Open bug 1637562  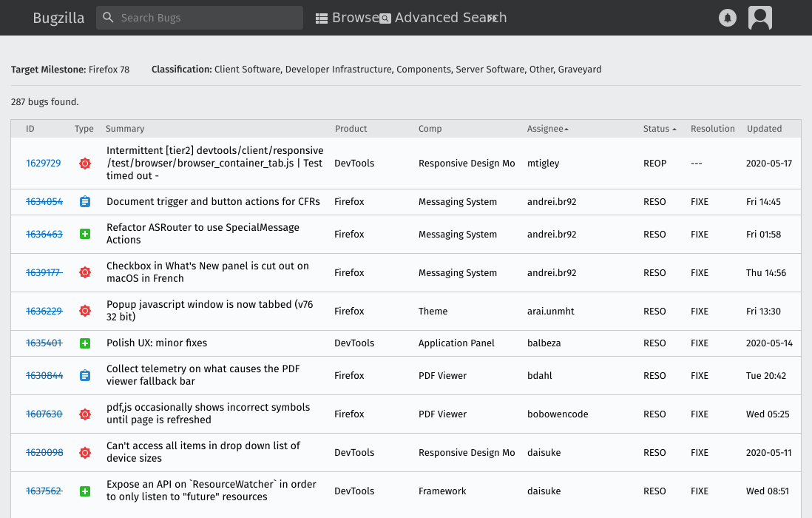(x=44, y=491)
